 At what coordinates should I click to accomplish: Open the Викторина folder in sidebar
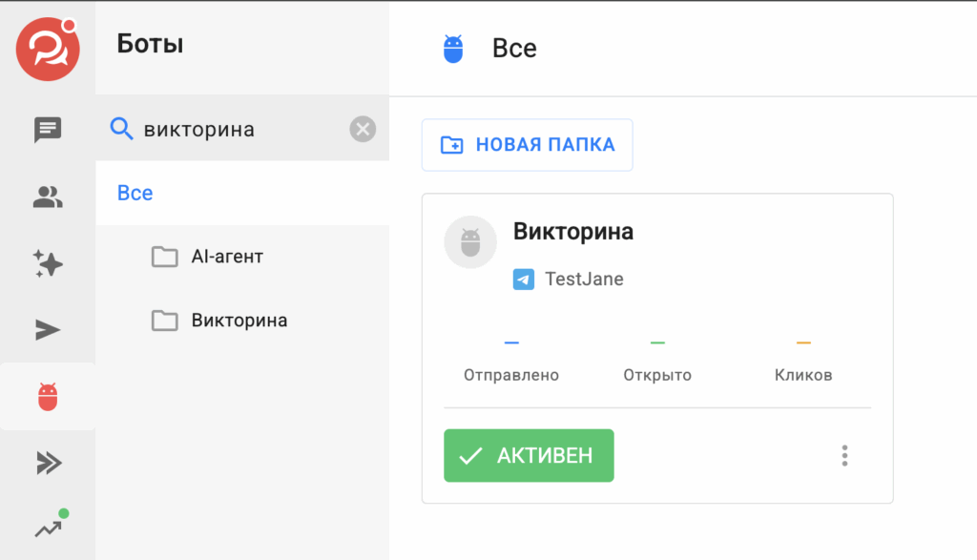click(239, 321)
